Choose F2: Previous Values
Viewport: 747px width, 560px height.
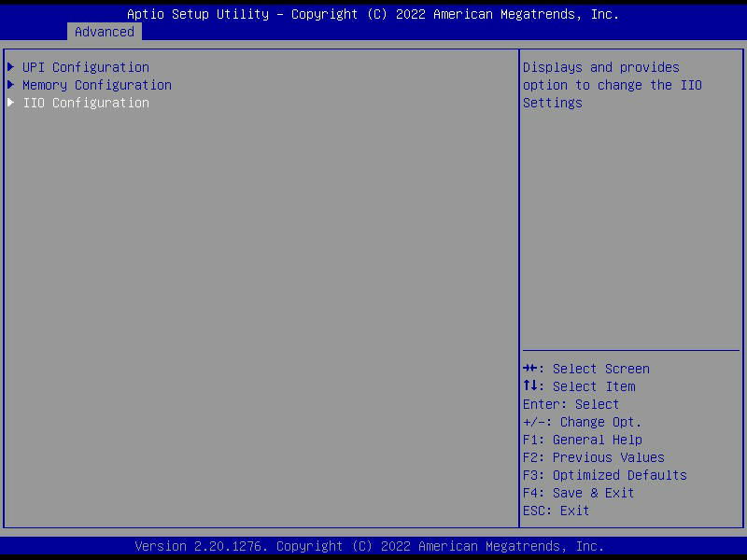[x=593, y=457]
